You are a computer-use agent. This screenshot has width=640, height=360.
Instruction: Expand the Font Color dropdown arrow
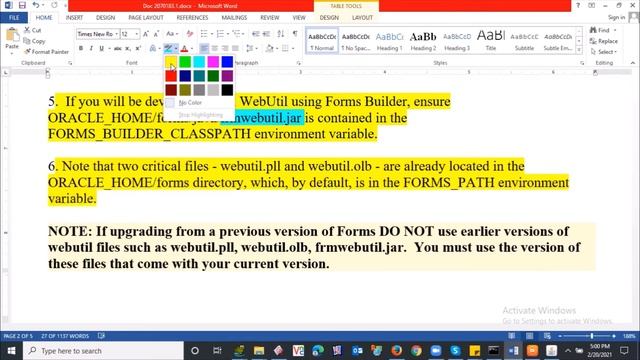click(x=191, y=49)
